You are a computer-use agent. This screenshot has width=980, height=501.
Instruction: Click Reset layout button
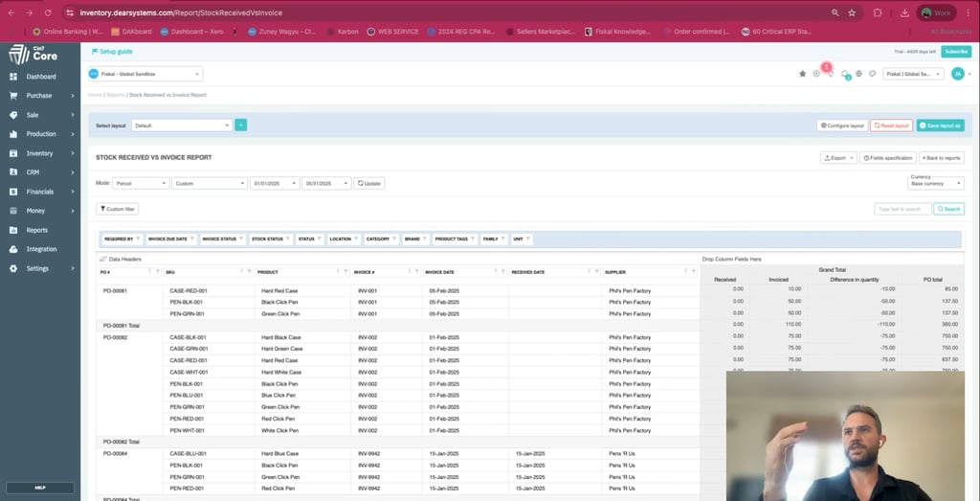[891, 125]
